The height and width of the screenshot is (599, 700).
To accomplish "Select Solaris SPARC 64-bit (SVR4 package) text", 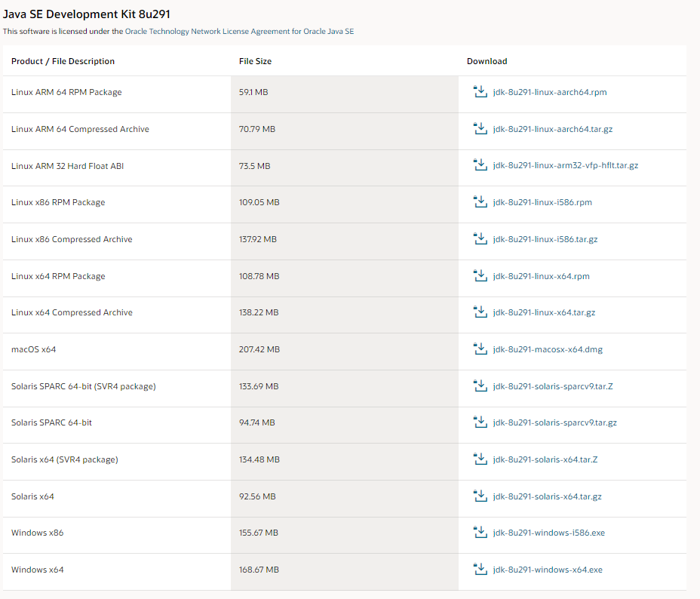I will tap(84, 386).
